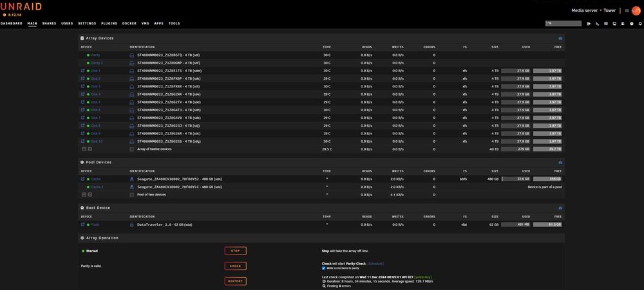Click the Check parity button
This screenshot has width=644, height=290.
point(235,266)
